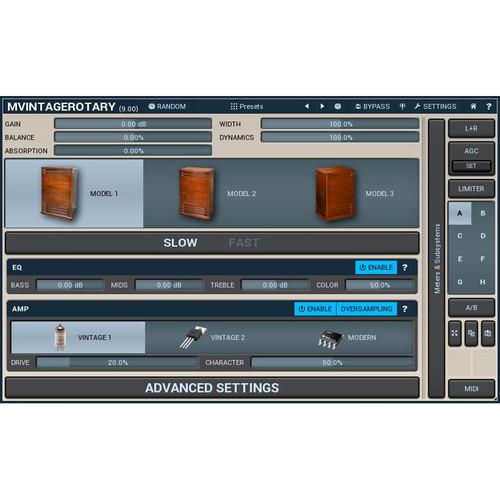Click the Random dice button
Image resolution: width=500 pixels, height=500 pixels.
pyautogui.click(x=167, y=107)
